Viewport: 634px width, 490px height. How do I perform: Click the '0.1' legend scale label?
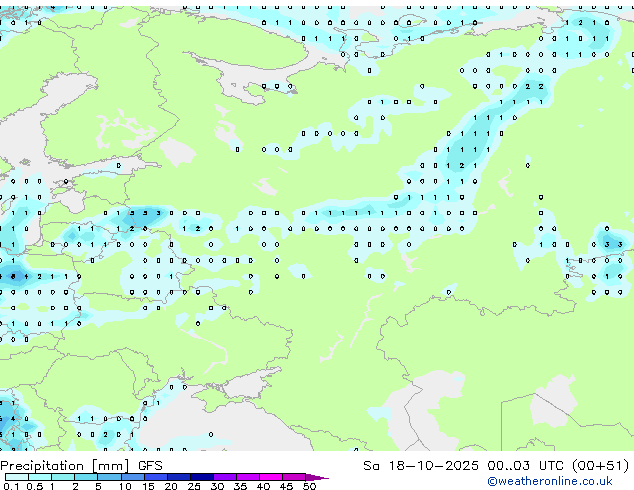click(x=11, y=486)
